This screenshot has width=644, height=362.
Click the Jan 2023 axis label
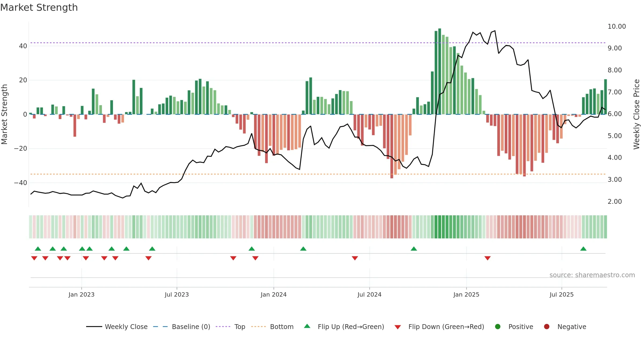82,295
